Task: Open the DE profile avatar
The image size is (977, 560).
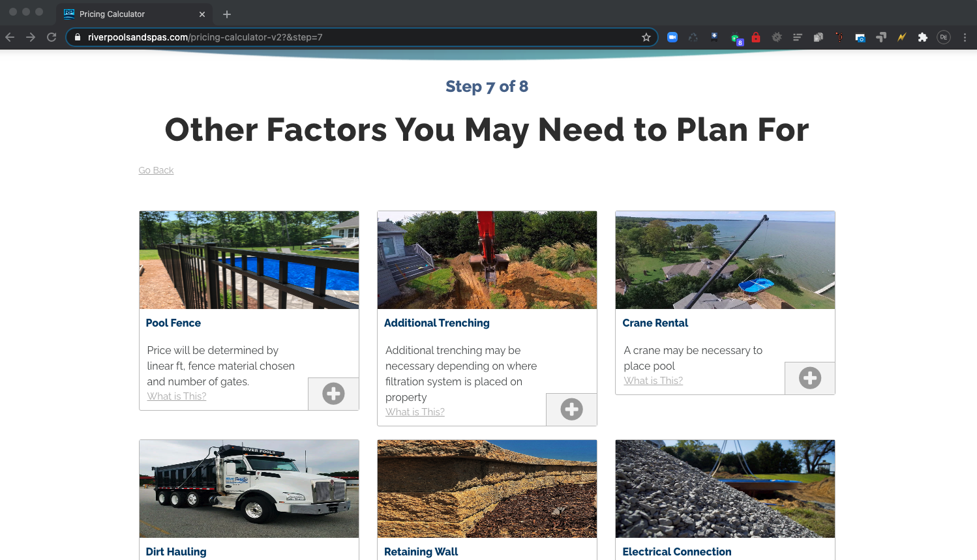Action: pos(944,37)
